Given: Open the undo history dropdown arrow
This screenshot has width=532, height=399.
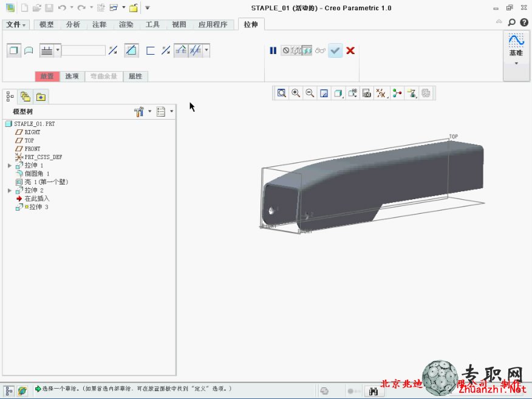Looking at the screenshot, I should coord(72,7).
